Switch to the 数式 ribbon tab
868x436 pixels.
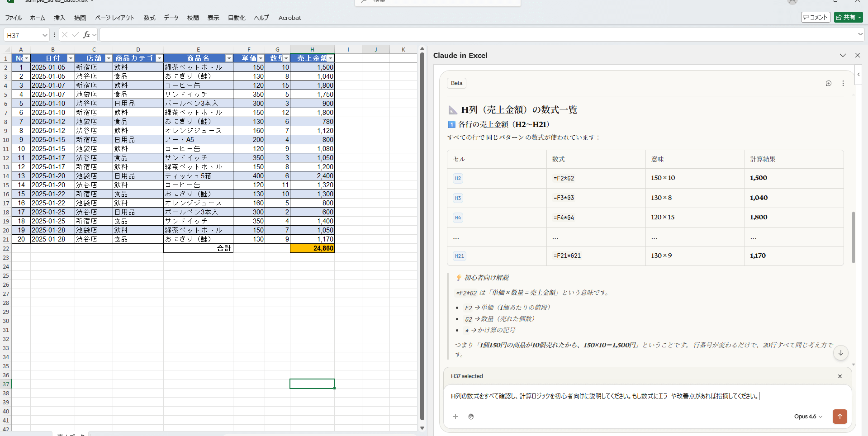(x=149, y=18)
